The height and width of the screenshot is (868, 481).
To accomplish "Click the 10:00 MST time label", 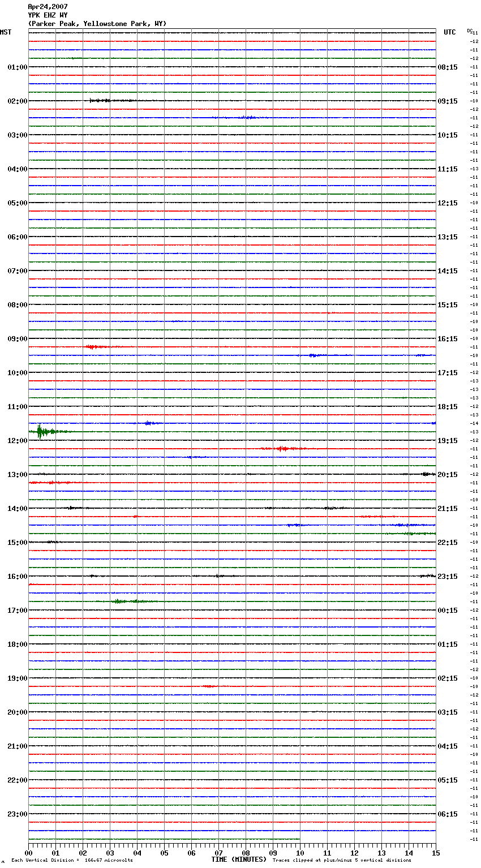I will [x=18, y=373].
